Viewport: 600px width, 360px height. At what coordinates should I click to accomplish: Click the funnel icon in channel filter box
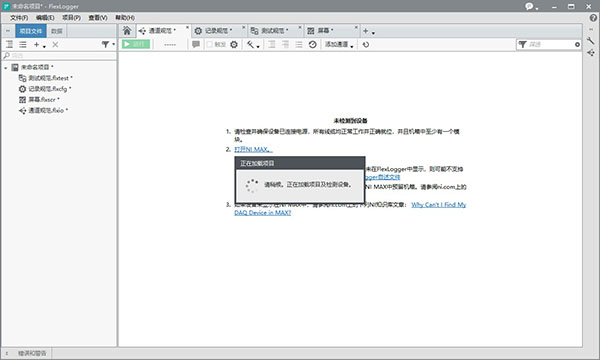click(522, 44)
